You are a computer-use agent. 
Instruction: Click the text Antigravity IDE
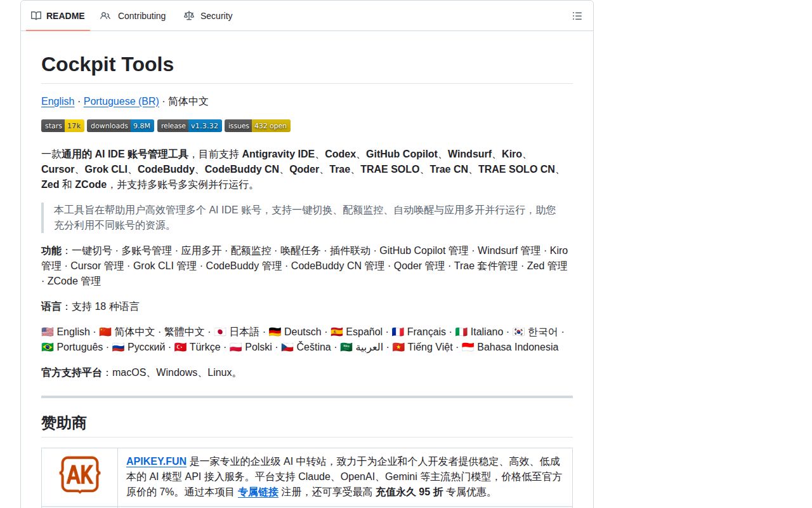point(278,154)
